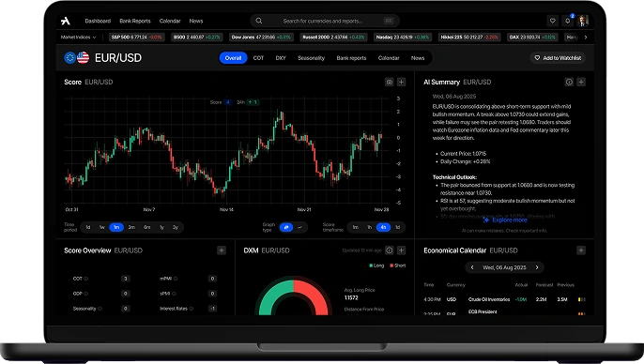The image size is (644, 364).
Task: Select line graph type icon
Action: pyautogui.click(x=299, y=227)
